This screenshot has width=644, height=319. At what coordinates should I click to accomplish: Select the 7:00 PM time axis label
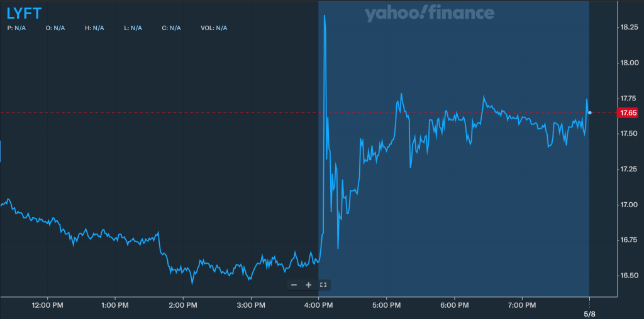[x=521, y=305]
